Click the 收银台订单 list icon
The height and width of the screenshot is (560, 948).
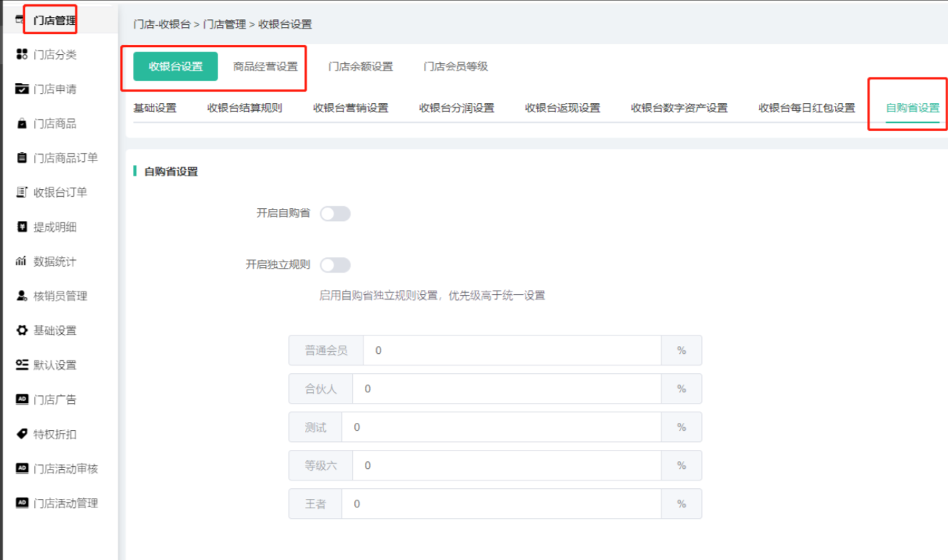coord(21,193)
